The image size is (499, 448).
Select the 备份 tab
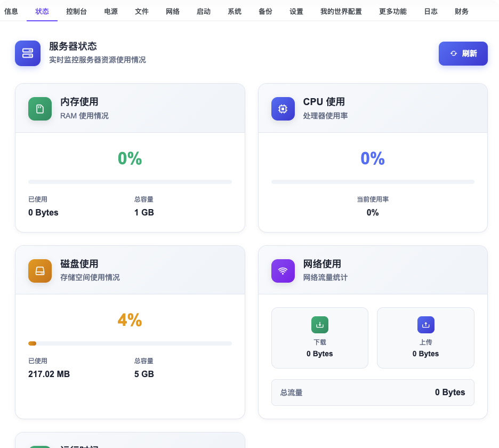(x=265, y=11)
